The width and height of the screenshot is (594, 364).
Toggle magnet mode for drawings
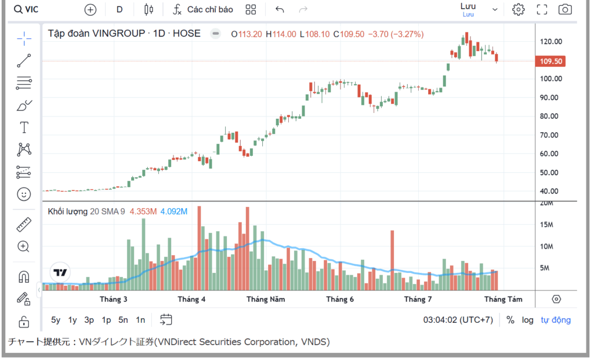pyautogui.click(x=24, y=277)
